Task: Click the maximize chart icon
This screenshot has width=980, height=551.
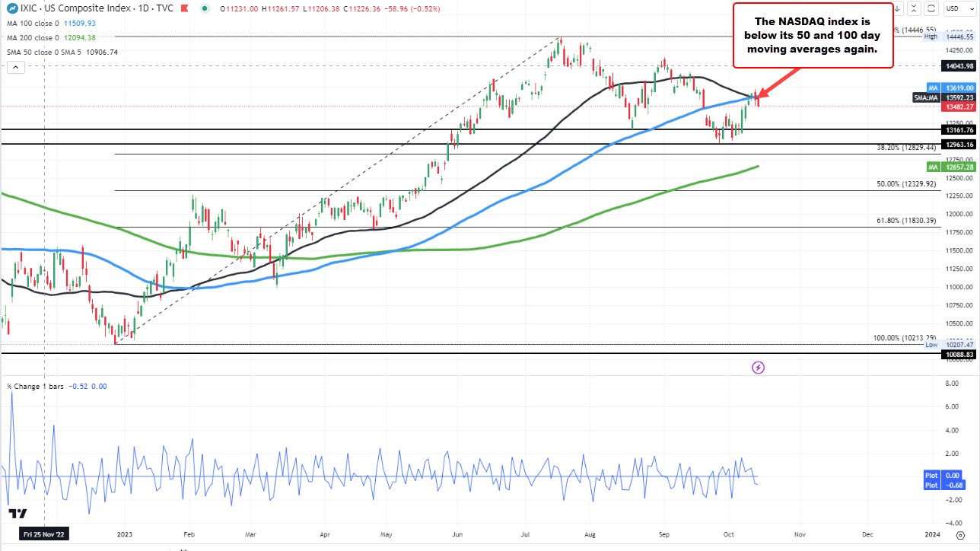Action: (x=915, y=8)
